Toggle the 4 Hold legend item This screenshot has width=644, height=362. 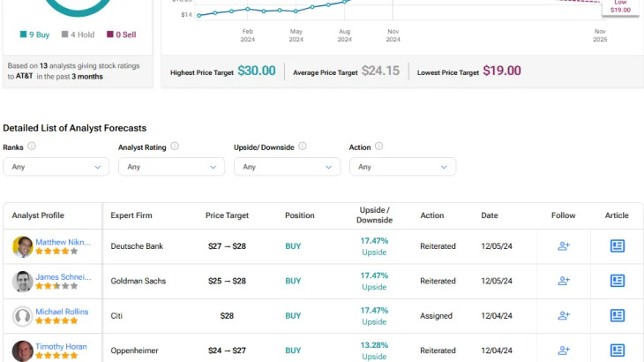[78, 34]
